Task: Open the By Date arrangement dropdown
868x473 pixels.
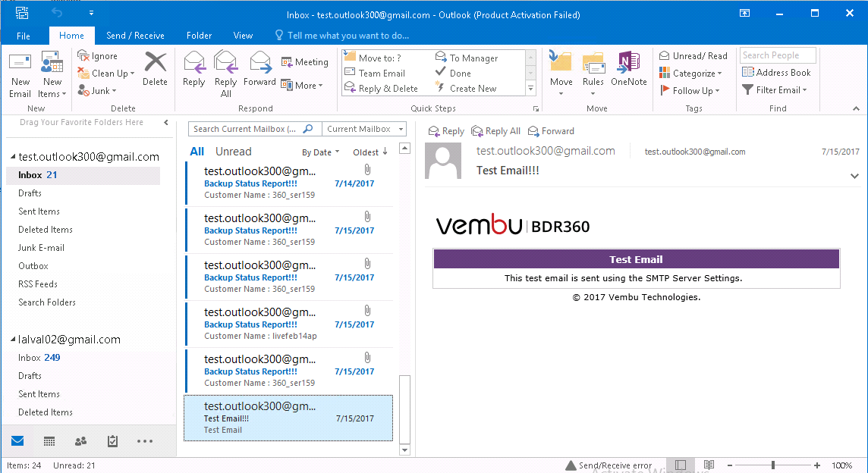Action: pyautogui.click(x=320, y=152)
